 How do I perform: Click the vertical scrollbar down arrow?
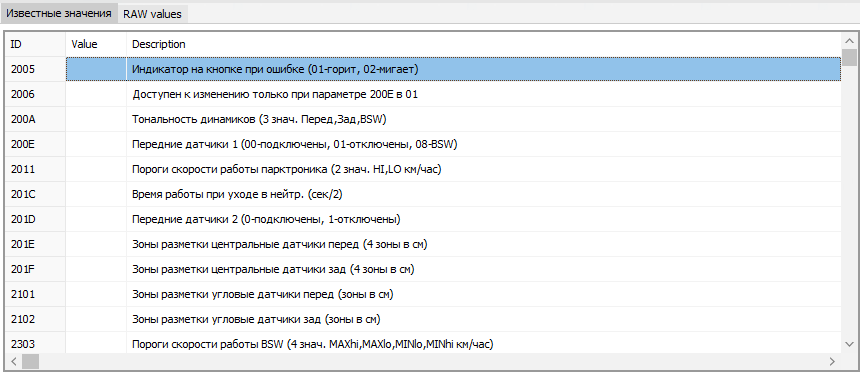(x=850, y=344)
